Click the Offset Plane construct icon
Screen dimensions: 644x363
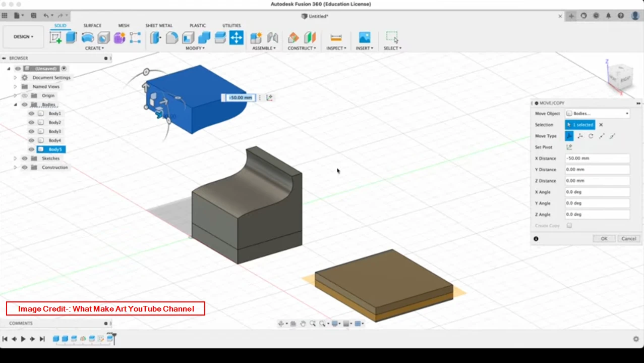[x=293, y=37]
